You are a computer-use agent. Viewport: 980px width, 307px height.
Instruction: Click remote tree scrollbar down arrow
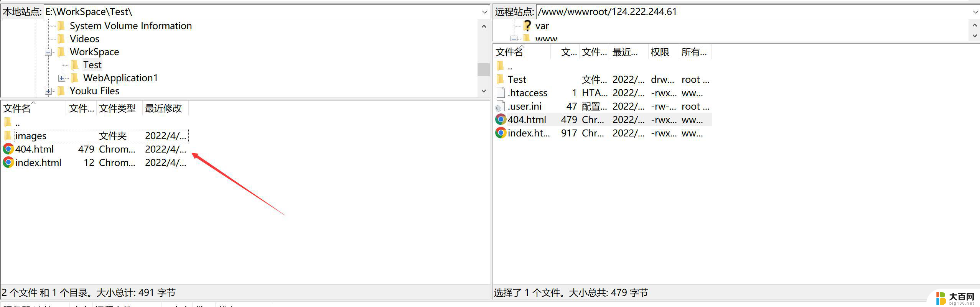point(975,35)
